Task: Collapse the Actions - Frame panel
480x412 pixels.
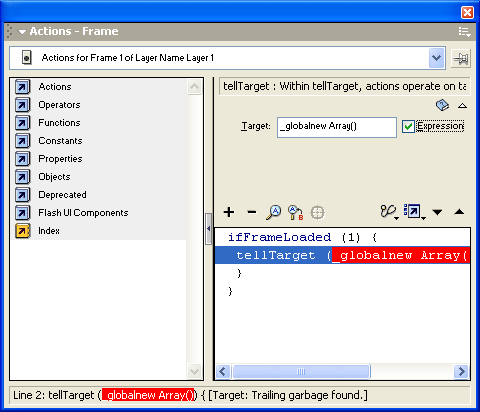Action: click(22, 32)
